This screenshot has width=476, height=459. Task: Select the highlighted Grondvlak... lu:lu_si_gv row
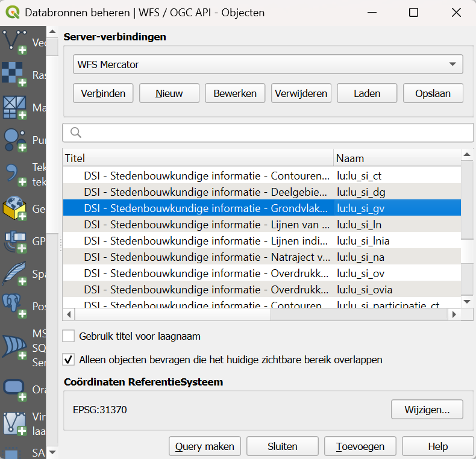pos(262,208)
